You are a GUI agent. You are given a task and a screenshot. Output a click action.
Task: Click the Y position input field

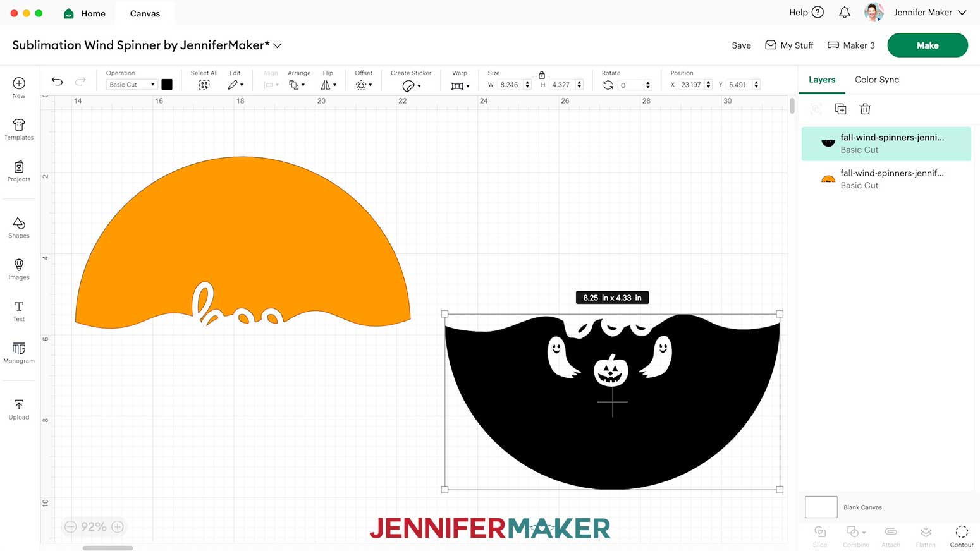click(739, 85)
